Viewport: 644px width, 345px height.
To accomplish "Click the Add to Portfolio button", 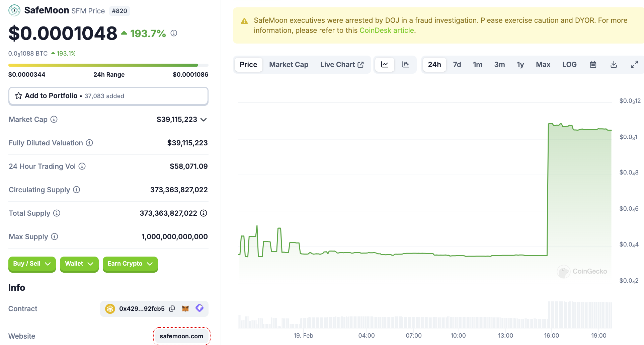I will (108, 96).
